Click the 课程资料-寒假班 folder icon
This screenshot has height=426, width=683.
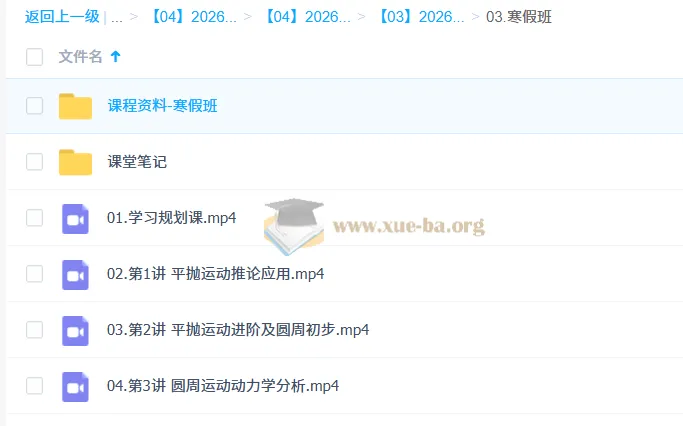[75, 106]
